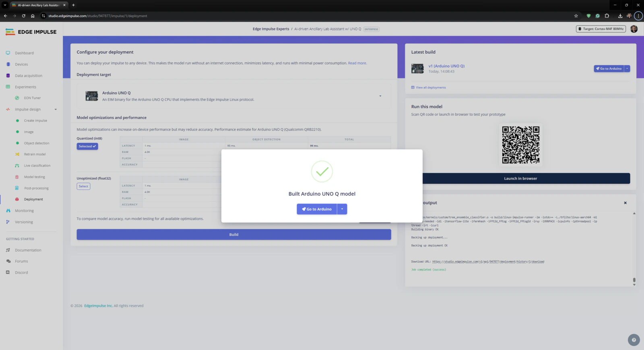
Task: Open the Read more link
Action: click(357, 63)
